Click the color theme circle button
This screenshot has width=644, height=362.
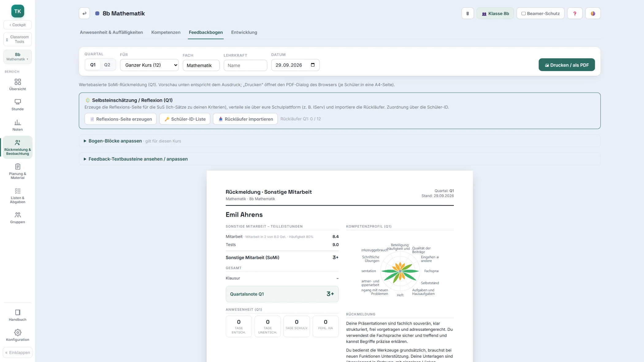pos(593,13)
